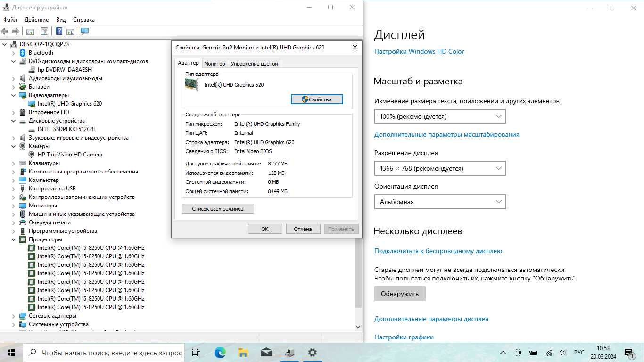Click the РУС language indicator
Screen dimensions: 644x362
[x=579, y=353]
